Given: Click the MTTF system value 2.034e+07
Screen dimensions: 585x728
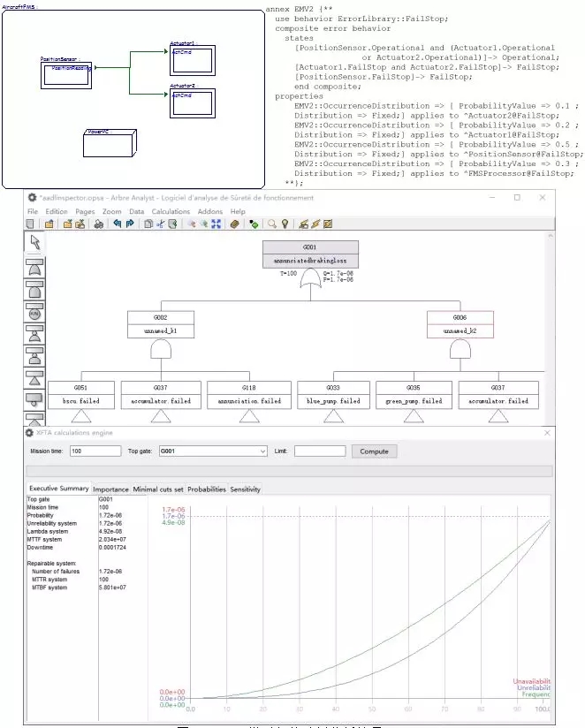Looking at the screenshot, I should click(112, 540).
